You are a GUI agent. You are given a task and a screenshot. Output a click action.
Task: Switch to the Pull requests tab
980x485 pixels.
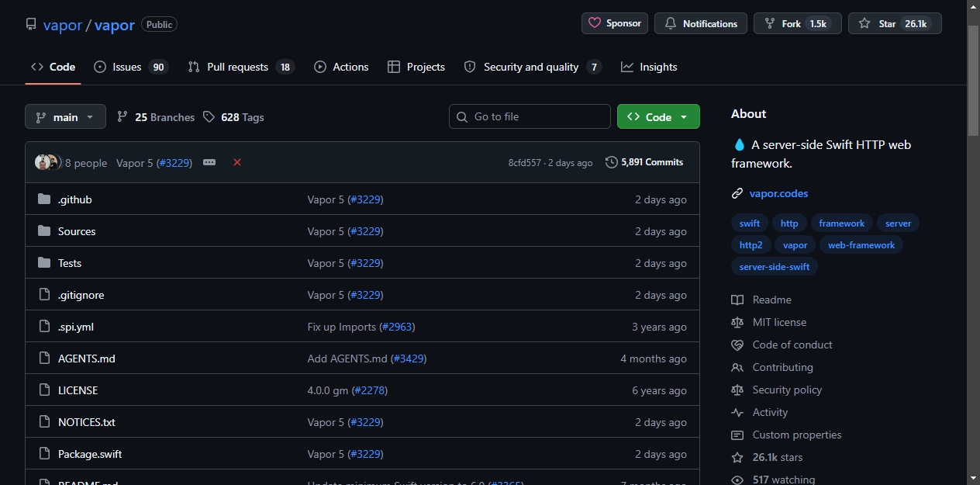click(241, 67)
